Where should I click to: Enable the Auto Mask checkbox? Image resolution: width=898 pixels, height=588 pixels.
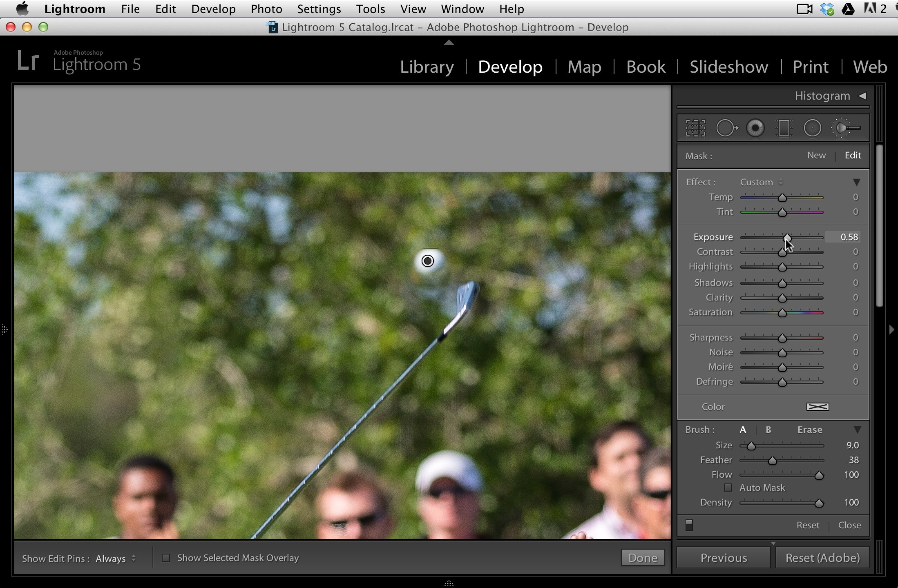728,488
